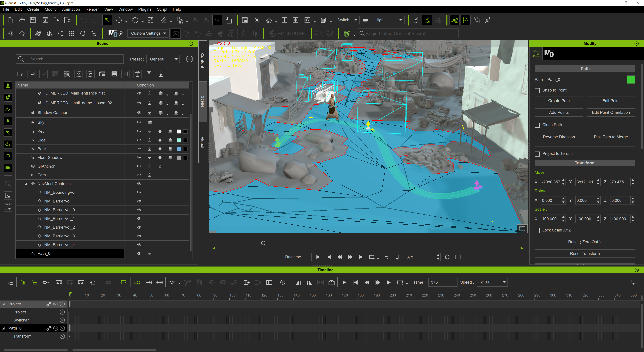Click the camera icon beside Switch dropdown

point(365,20)
